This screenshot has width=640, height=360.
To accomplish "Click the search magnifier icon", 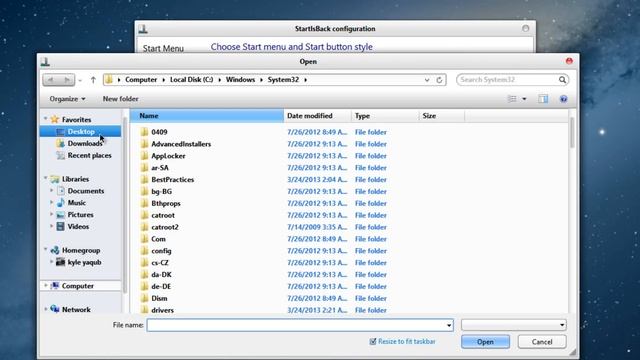I will [562, 80].
